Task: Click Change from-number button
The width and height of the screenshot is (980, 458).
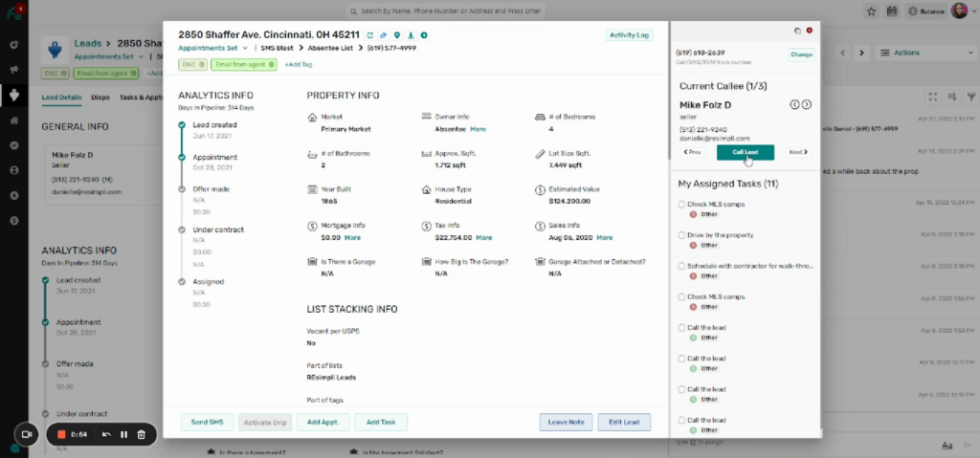Action: tap(801, 55)
